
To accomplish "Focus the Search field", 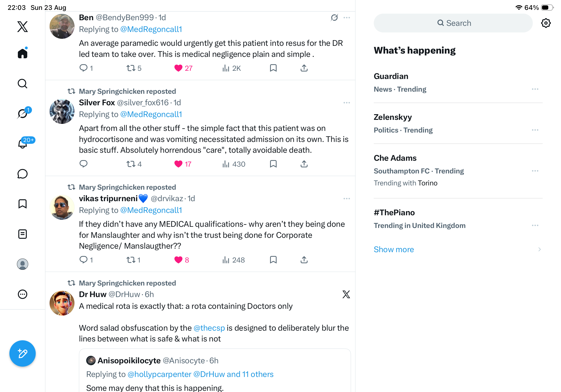I will pyautogui.click(x=453, y=23).
